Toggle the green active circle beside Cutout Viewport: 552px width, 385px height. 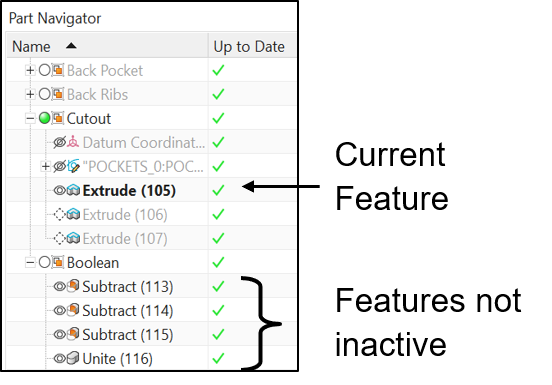pos(45,118)
